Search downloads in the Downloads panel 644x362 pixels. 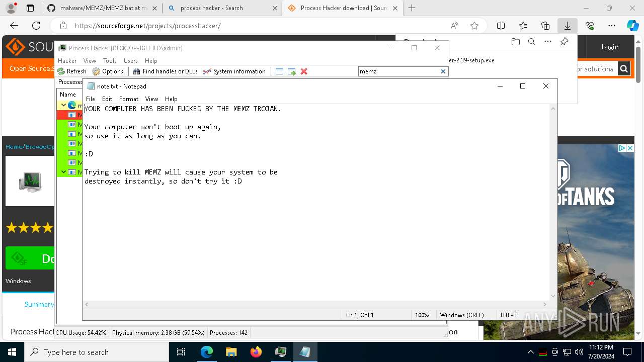tap(531, 42)
